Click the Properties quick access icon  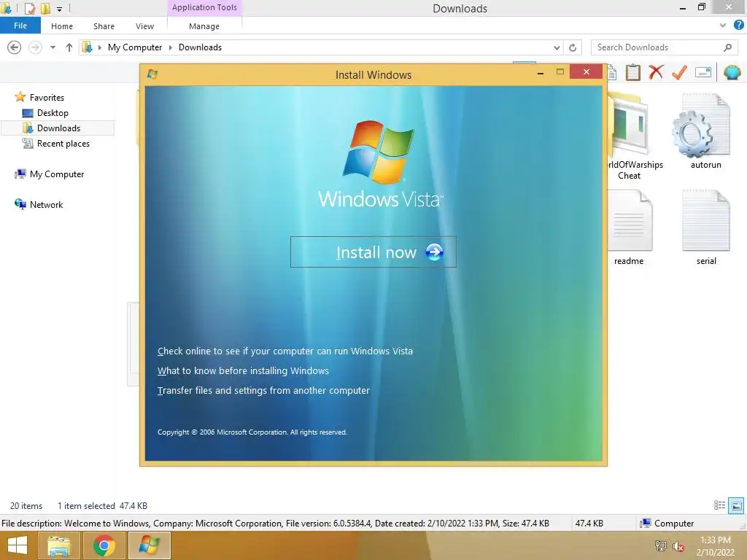30,8
